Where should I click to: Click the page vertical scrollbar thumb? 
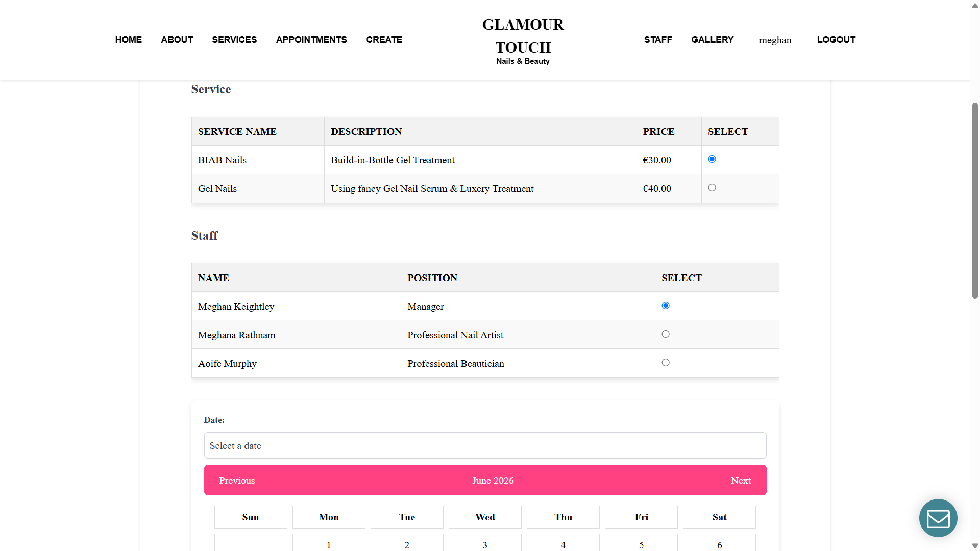pos(975,201)
